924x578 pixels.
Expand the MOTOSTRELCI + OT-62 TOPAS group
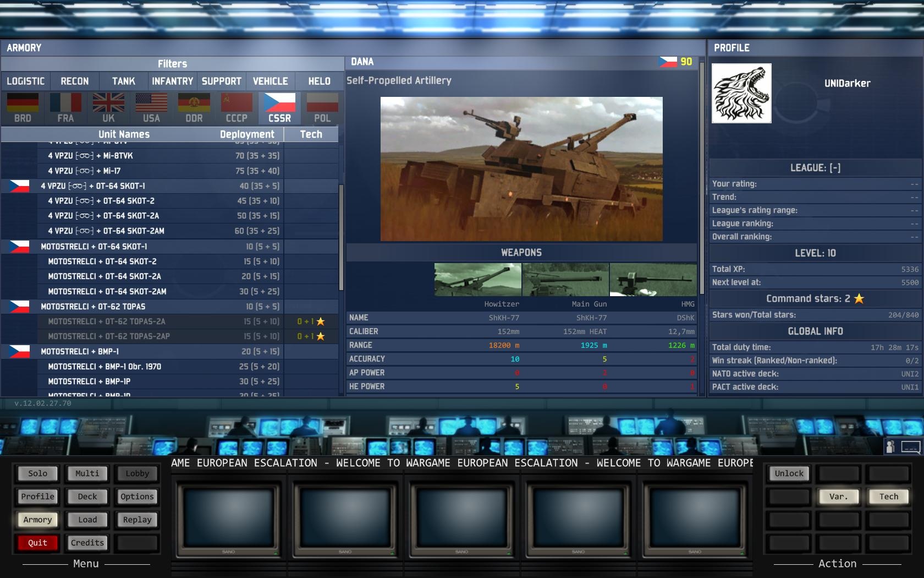click(19, 307)
